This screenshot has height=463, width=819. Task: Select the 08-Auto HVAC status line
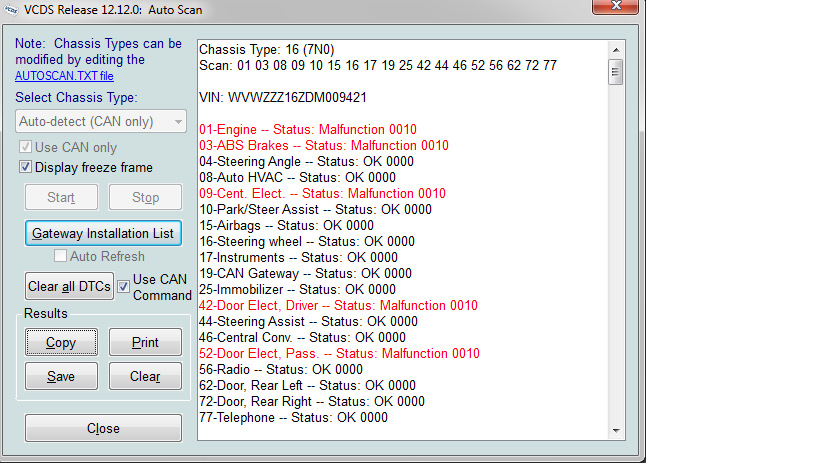(x=297, y=178)
